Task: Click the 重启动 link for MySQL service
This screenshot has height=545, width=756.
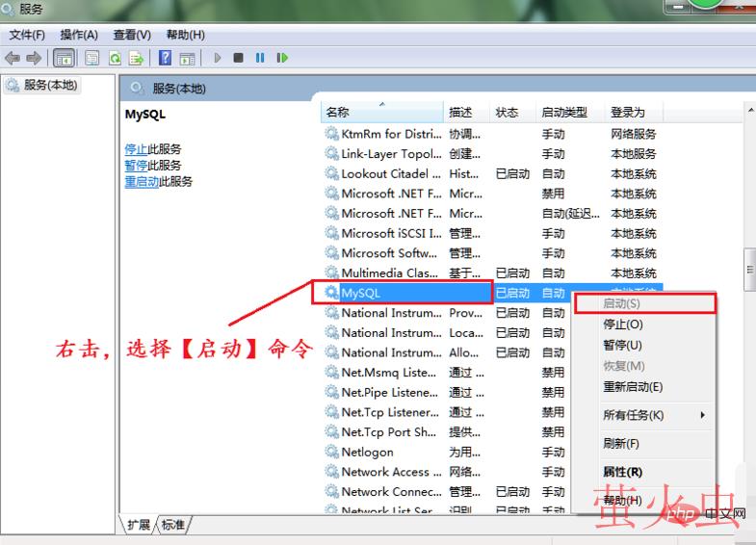Action: (x=142, y=182)
